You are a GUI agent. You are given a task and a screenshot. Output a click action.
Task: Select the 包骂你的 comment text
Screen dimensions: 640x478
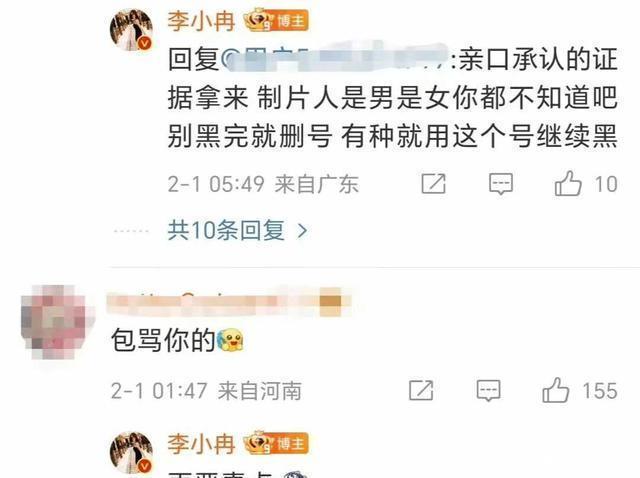[163, 340]
